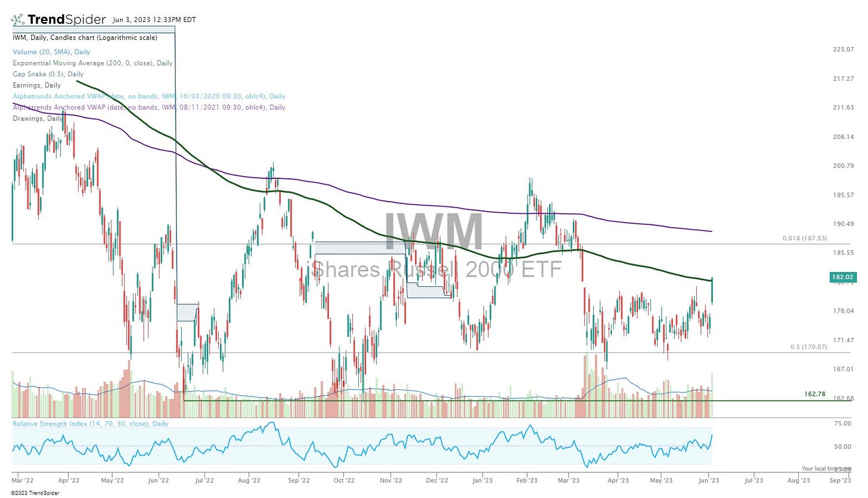Click the Jul '22 date label
Image resolution: width=868 pixels, height=498 pixels.
(x=204, y=480)
